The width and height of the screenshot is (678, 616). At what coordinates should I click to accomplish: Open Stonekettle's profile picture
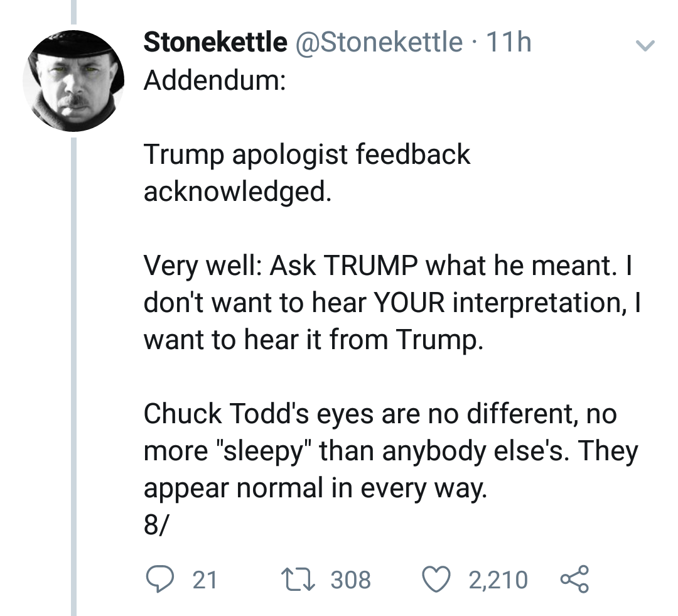[70, 82]
